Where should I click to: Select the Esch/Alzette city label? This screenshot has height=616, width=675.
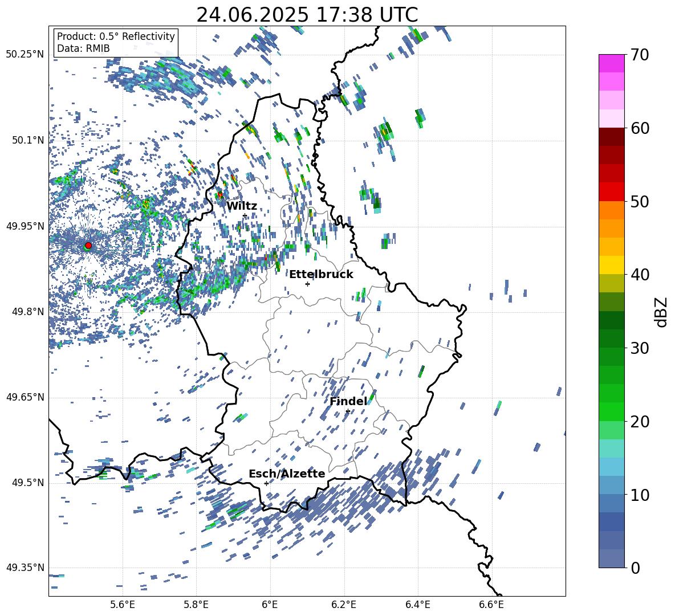pyautogui.click(x=287, y=474)
